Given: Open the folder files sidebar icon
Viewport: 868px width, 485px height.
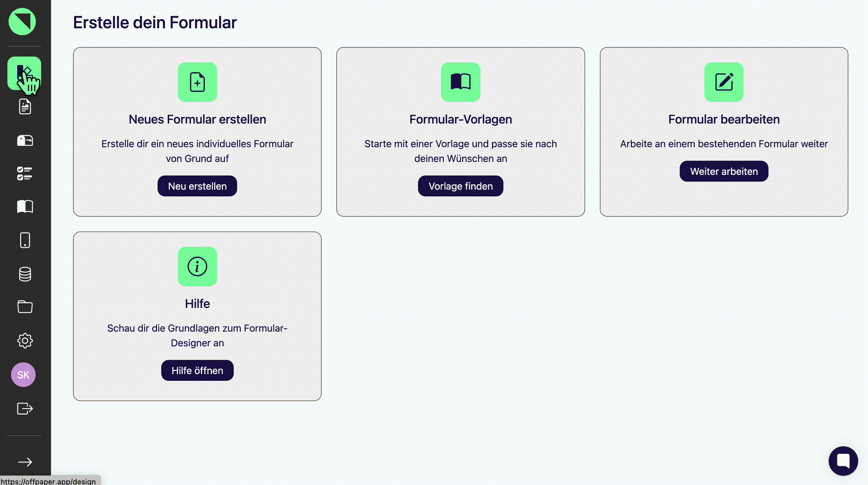Looking at the screenshot, I should tap(25, 306).
